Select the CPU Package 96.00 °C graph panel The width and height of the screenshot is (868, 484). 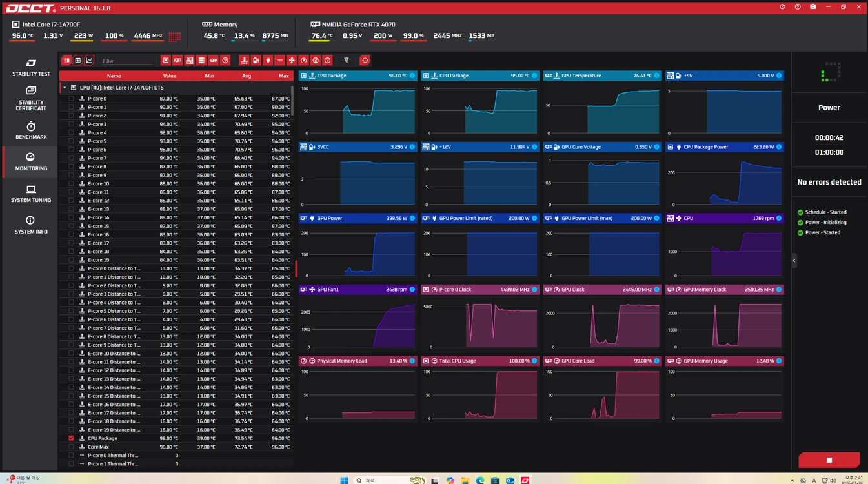pyautogui.click(x=358, y=103)
